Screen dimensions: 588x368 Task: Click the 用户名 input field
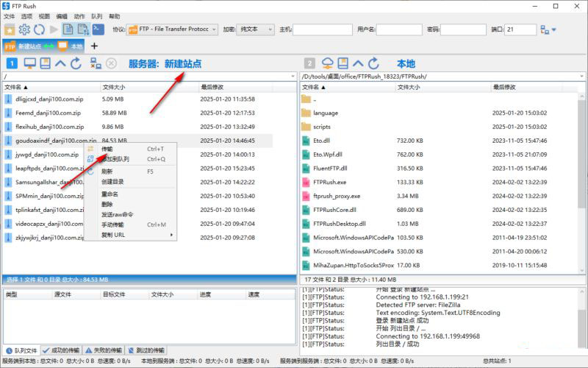[x=399, y=29]
